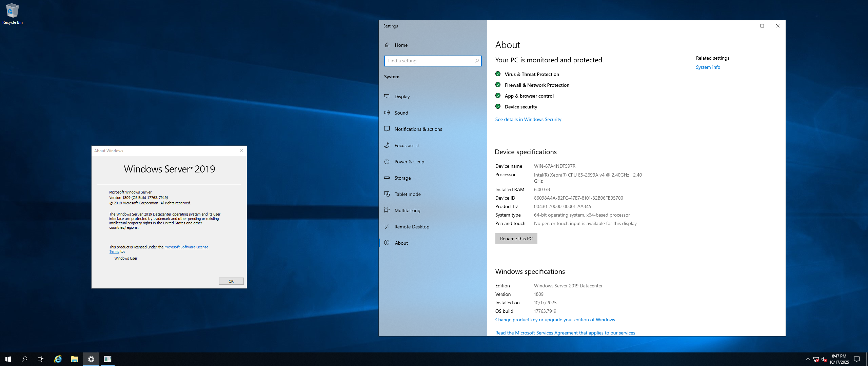Open File Explorer from the taskbar

coord(74,359)
